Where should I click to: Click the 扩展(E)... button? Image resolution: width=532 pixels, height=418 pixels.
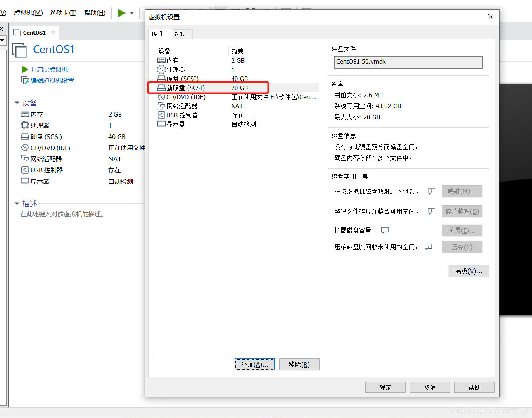pyautogui.click(x=462, y=231)
